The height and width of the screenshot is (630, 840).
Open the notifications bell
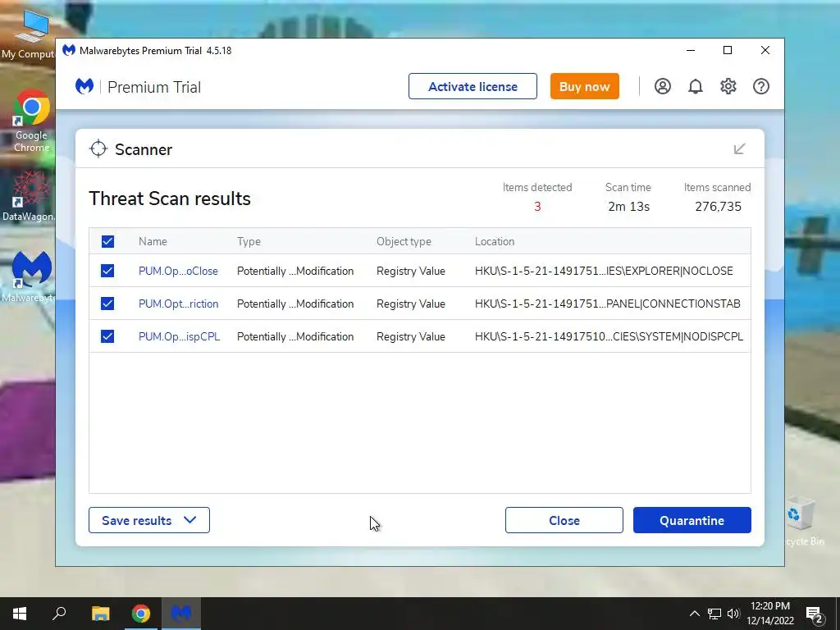696,86
